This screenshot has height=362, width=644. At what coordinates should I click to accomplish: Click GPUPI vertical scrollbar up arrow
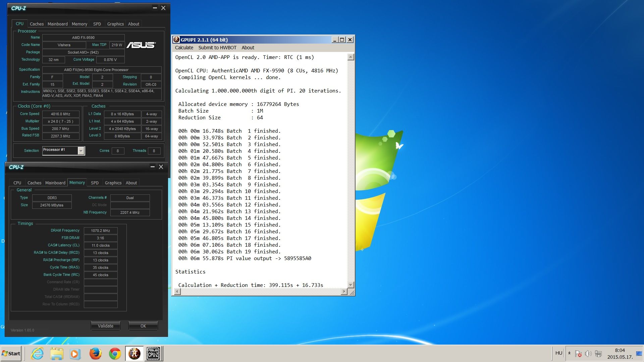(x=351, y=57)
